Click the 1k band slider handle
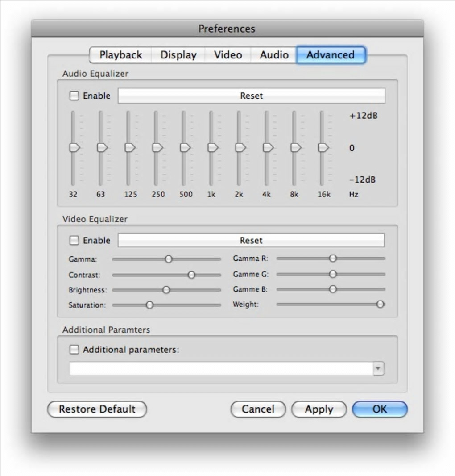The width and height of the screenshot is (455, 476). [212, 147]
